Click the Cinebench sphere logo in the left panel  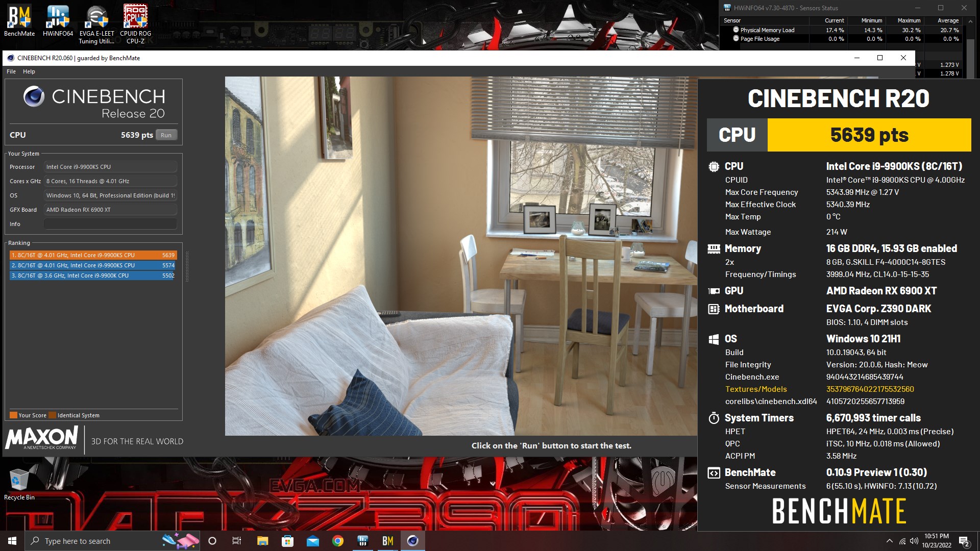pos(34,96)
